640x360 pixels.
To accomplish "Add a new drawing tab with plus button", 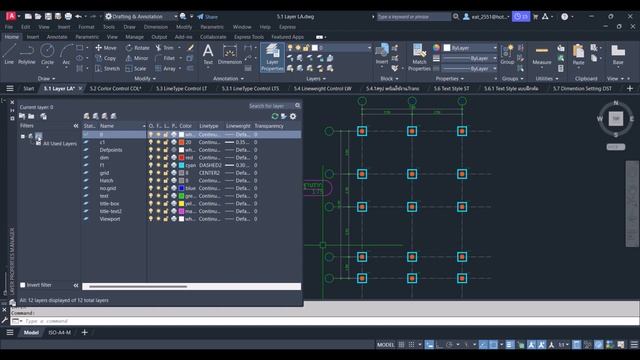I will point(630,89).
